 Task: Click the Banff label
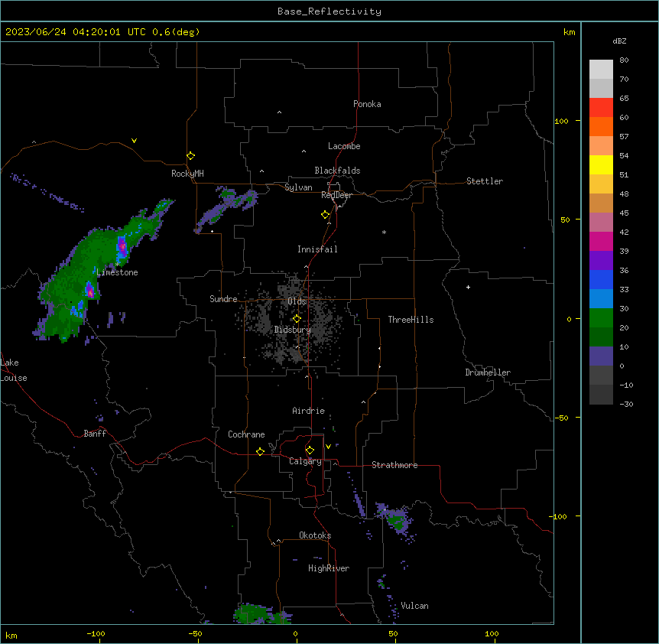click(95, 434)
